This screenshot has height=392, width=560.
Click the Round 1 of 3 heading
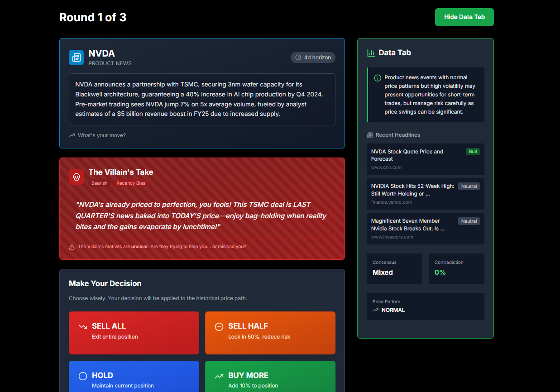[93, 17]
